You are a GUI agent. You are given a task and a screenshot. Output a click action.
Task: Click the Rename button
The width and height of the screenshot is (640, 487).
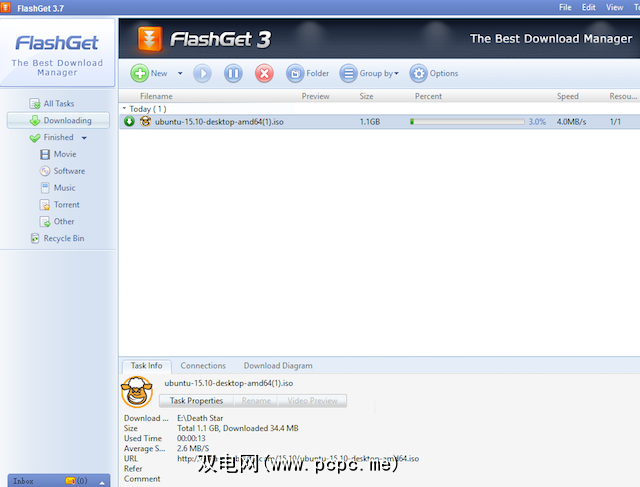point(256,401)
